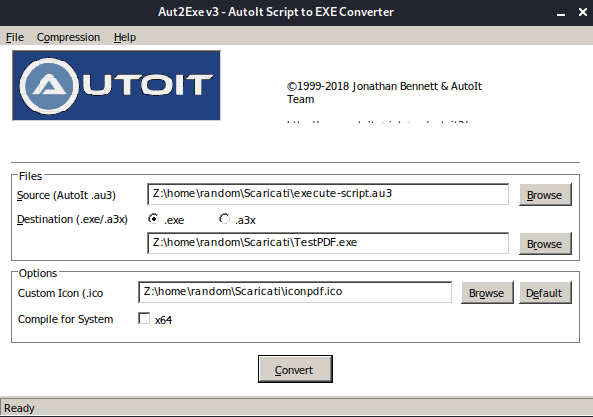This screenshot has height=417, width=593.
Task: Click the Options group heading
Action: coord(38,273)
